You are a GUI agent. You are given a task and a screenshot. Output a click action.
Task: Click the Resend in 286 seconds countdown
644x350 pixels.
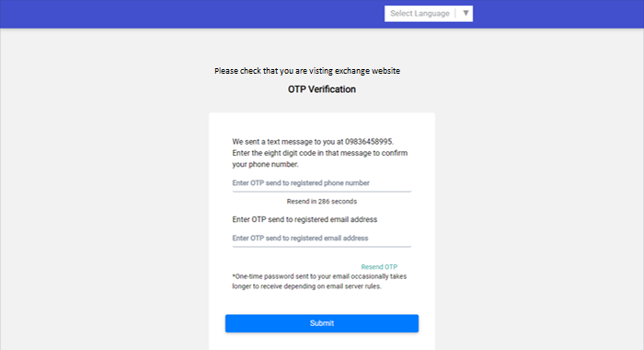322,201
